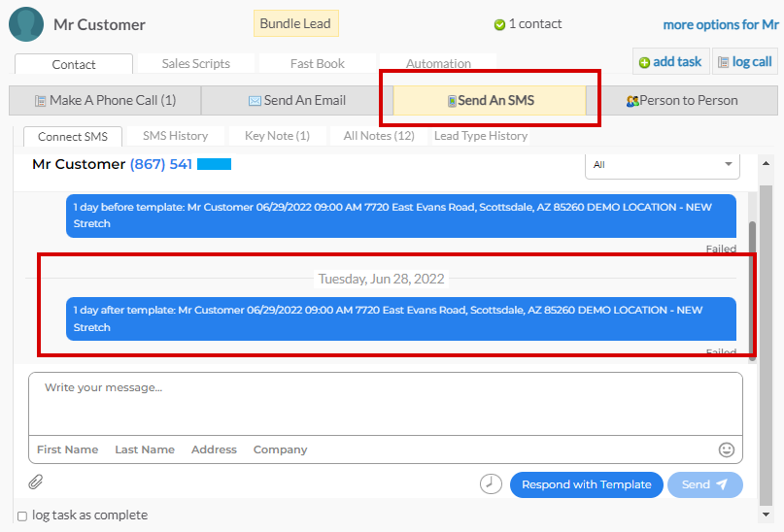Click the Mr Customer avatar icon

coord(26,24)
